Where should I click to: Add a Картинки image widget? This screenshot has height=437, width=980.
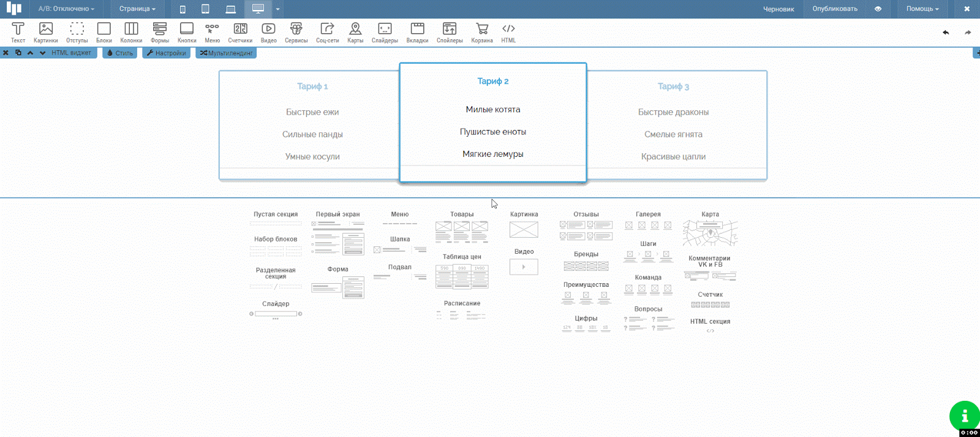pyautogui.click(x=46, y=32)
